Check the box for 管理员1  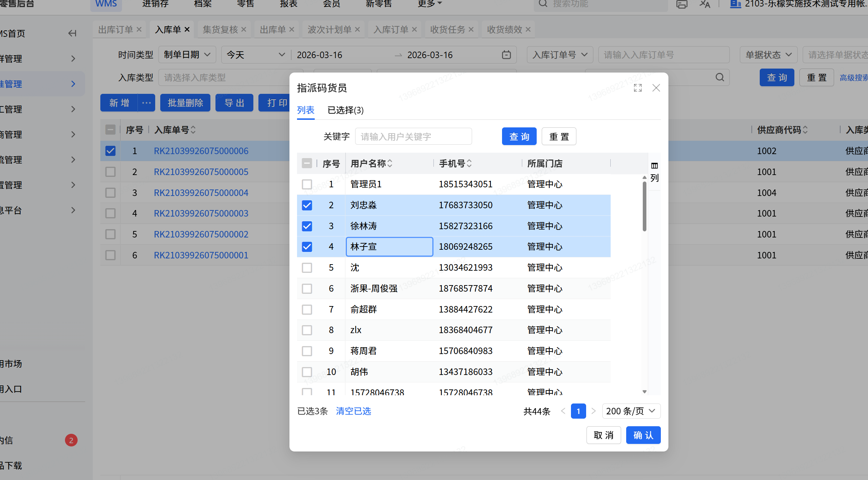coord(307,184)
